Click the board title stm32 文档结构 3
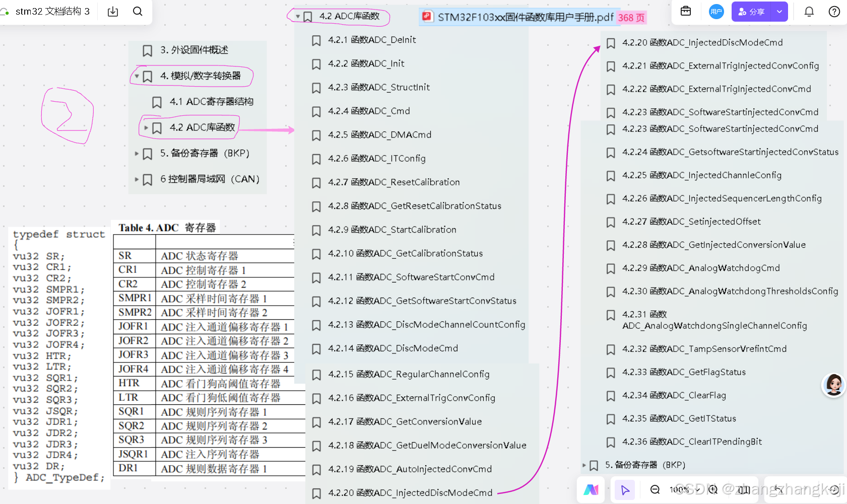 [52, 11]
